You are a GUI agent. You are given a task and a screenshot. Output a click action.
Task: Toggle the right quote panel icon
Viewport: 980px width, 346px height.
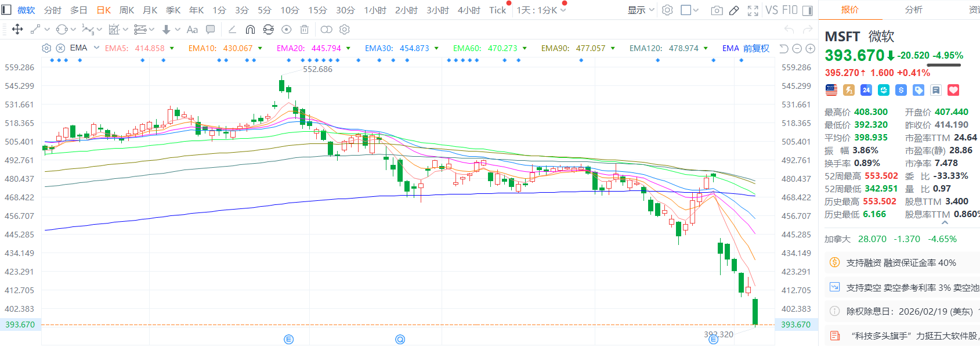point(808,10)
